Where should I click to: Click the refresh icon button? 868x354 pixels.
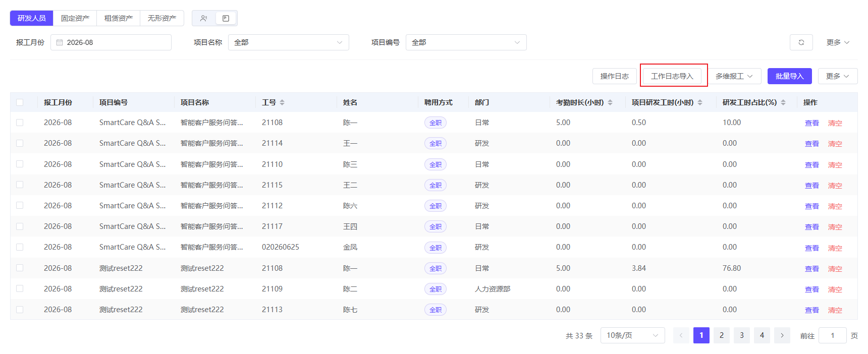[801, 42]
